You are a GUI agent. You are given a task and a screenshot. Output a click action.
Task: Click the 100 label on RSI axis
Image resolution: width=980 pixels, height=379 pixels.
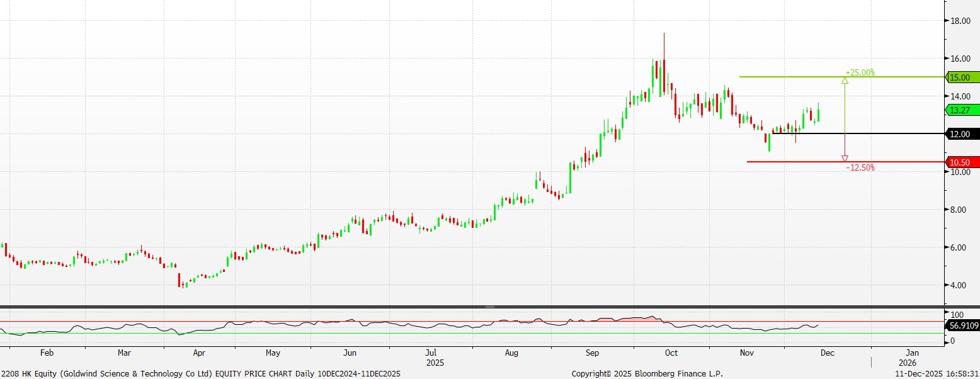coord(957,315)
